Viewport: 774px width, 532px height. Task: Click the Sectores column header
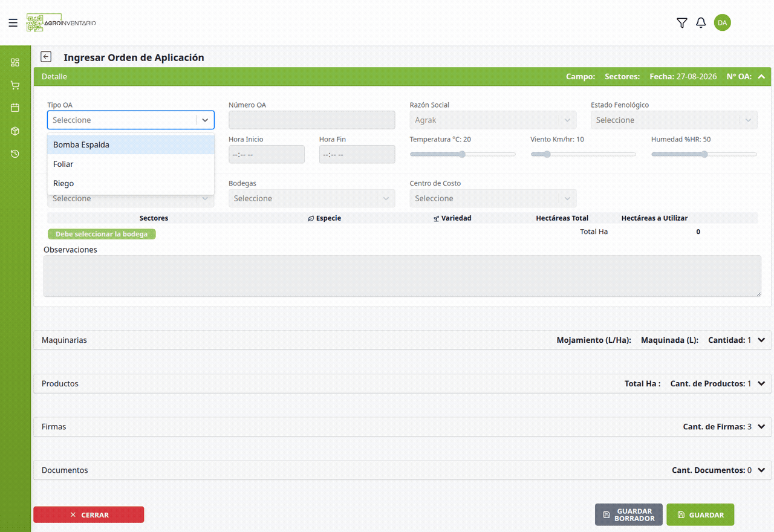154,218
